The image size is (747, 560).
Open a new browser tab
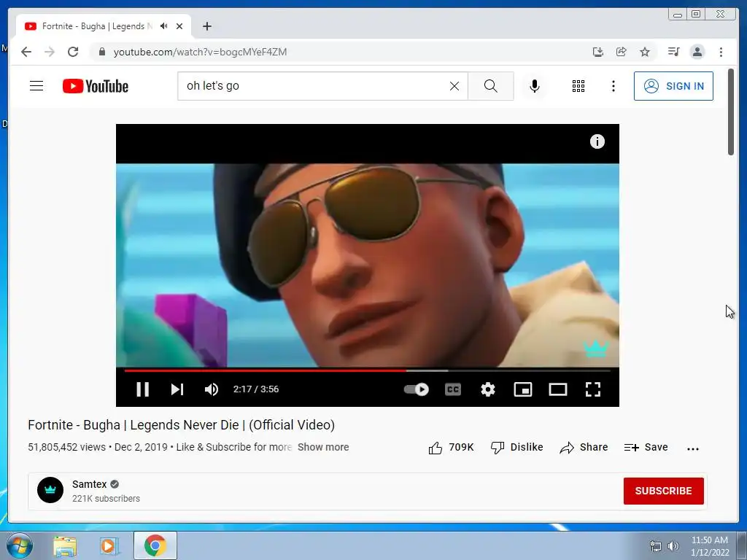(206, 26)
